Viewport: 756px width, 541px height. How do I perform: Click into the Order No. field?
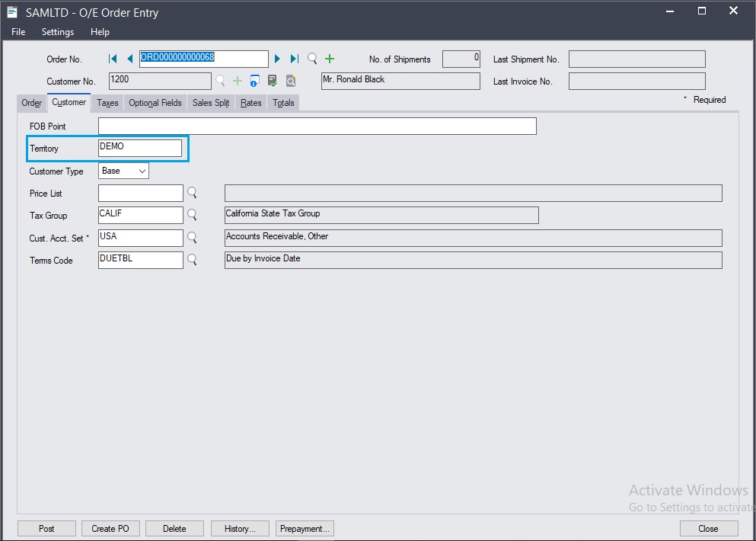[203, 59]
